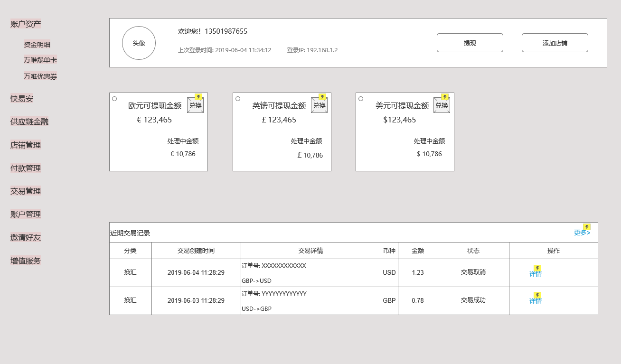Screen dimensions: 621x364
Task: Click the € 123,465 balance
Action: click(x=154, y=120)
